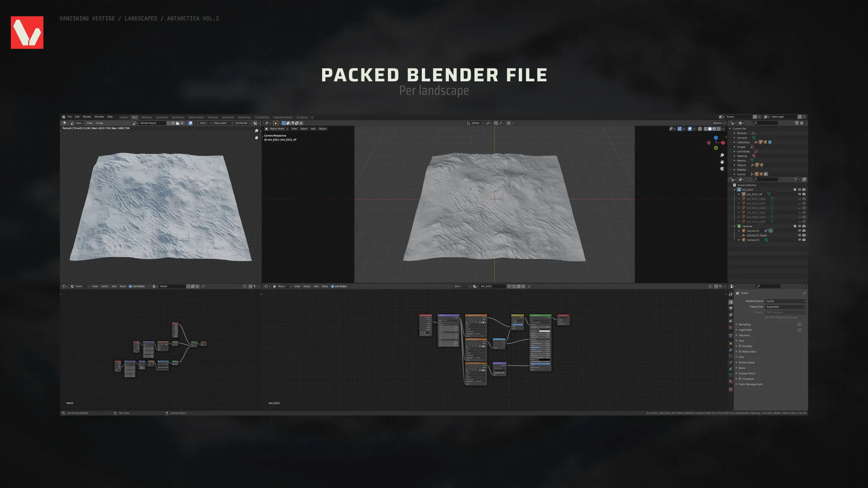Switch to the Shading workspace tab
868x488 pixels.
[213, 118]
